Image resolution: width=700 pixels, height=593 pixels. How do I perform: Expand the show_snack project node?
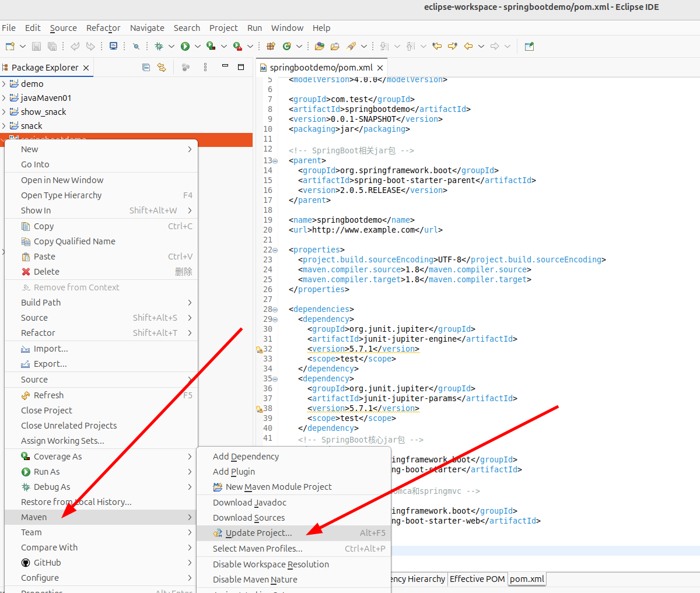[3, 112]
